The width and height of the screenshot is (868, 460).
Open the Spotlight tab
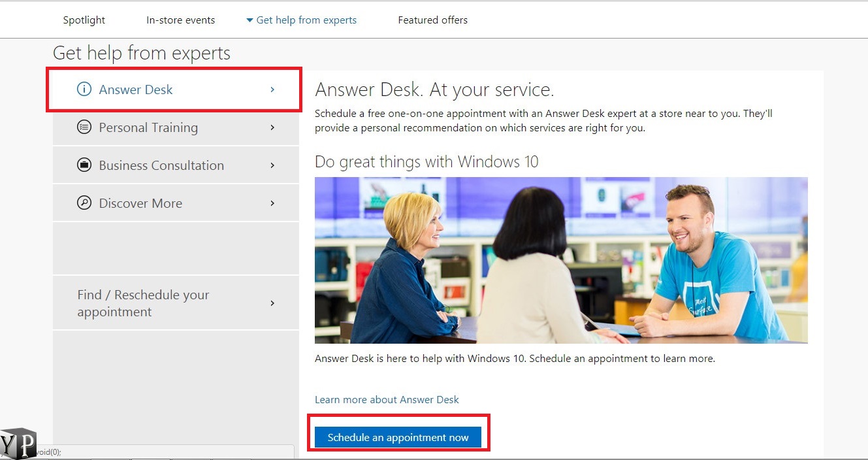pyautogui.click(x=84, y=20)
